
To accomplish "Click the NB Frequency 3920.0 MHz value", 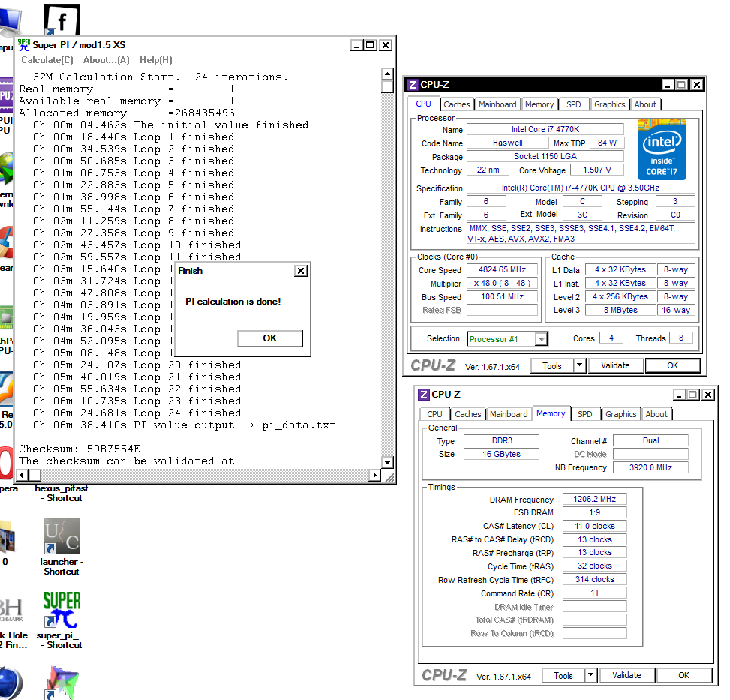I will (650, 467).
